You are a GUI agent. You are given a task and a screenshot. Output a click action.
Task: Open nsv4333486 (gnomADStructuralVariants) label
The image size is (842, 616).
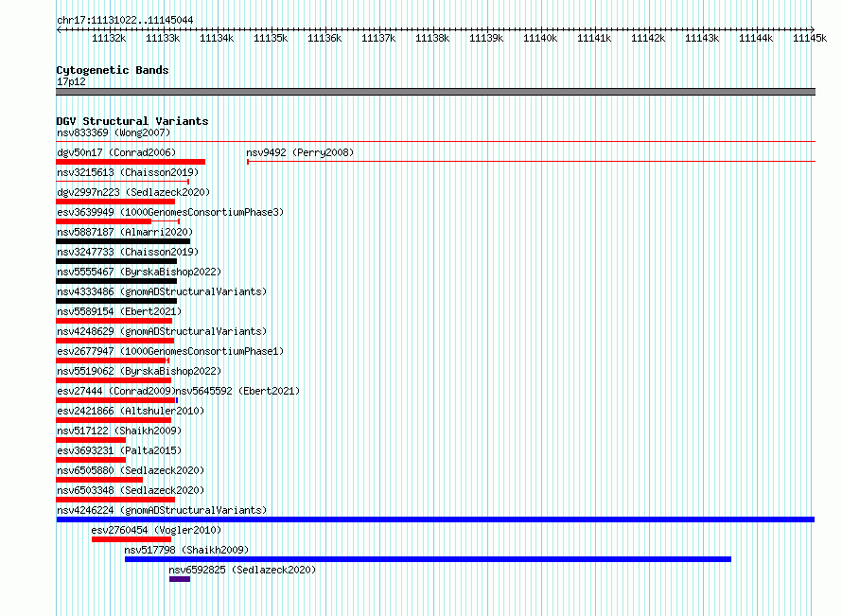tap(162, 291)
